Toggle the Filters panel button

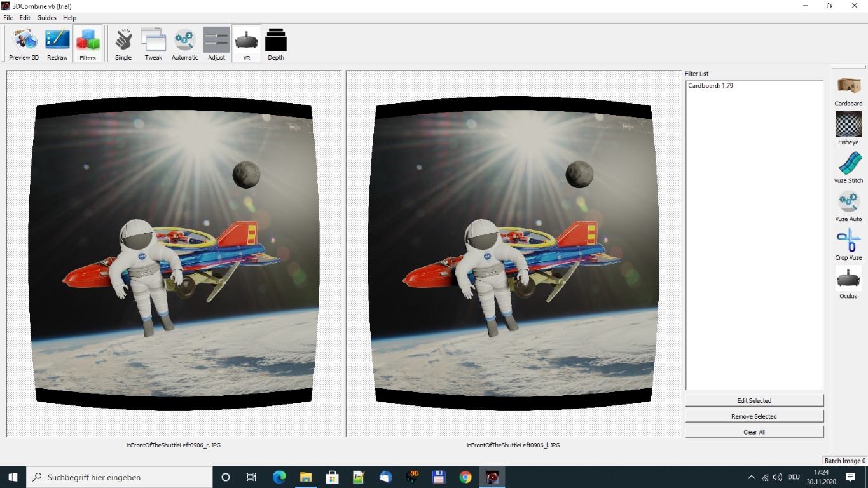(88, 44)
